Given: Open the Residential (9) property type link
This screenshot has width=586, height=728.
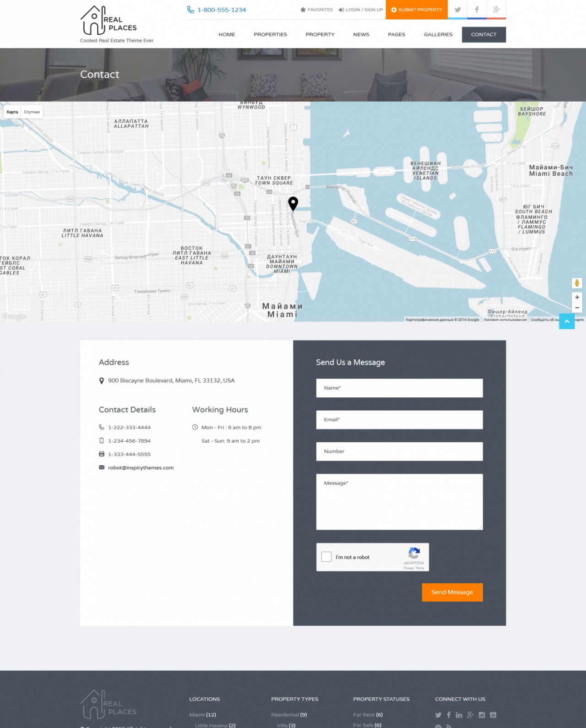Looking at the screenshot, I should [x=289, y=715].
